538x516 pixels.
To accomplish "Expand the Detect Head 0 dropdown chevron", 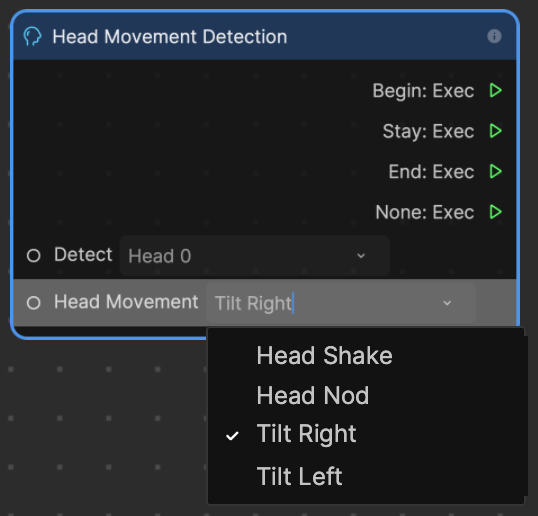I will pyautogui.click(x=361, y=256).
